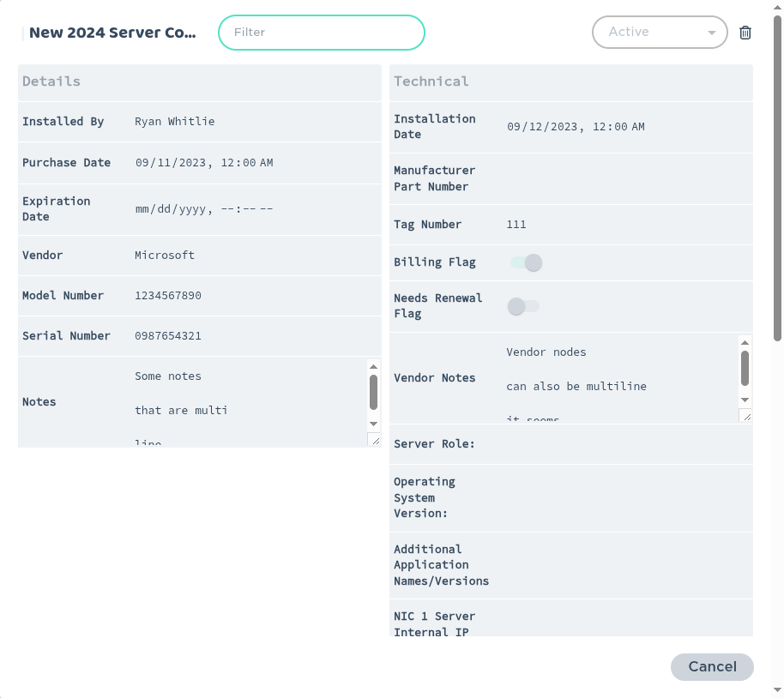Click the main page scrollbar thumb

pos(777,178)
